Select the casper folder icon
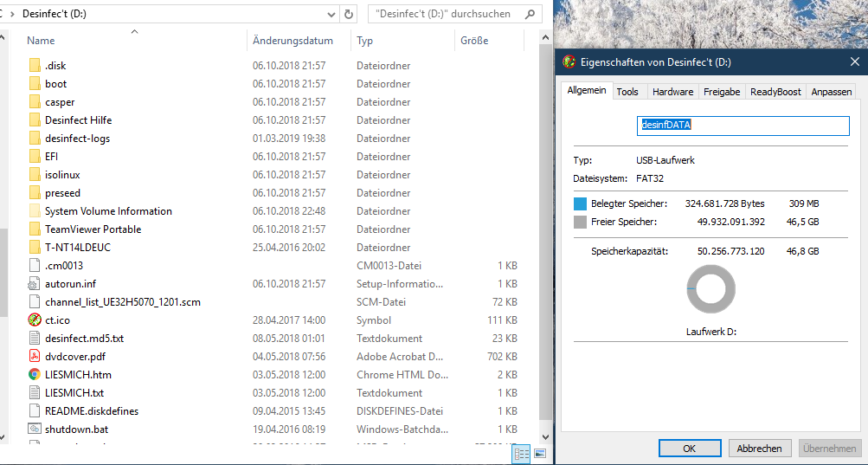The height and width of the screenshot is (465, 868). 35,102
